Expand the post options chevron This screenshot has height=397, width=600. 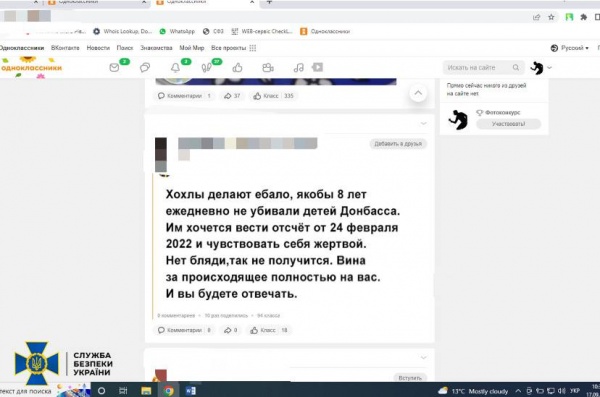423,123
